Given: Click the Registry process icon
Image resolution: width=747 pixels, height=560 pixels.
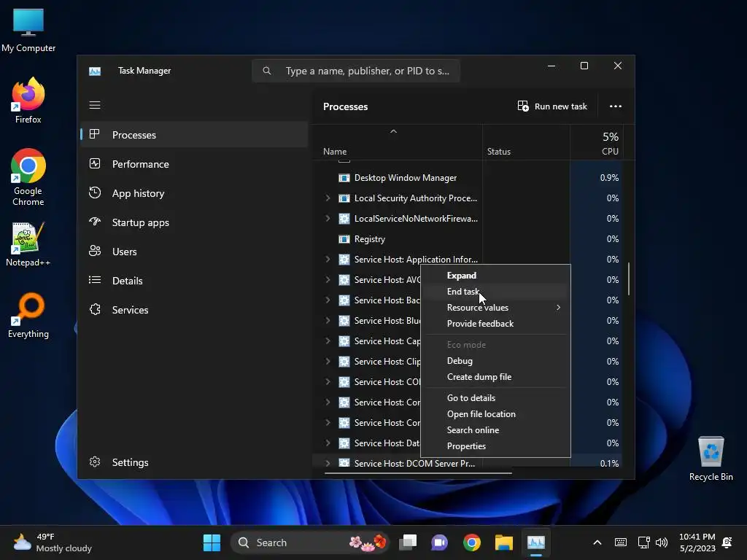Looking at the screenshot, I should pos(344,239).
